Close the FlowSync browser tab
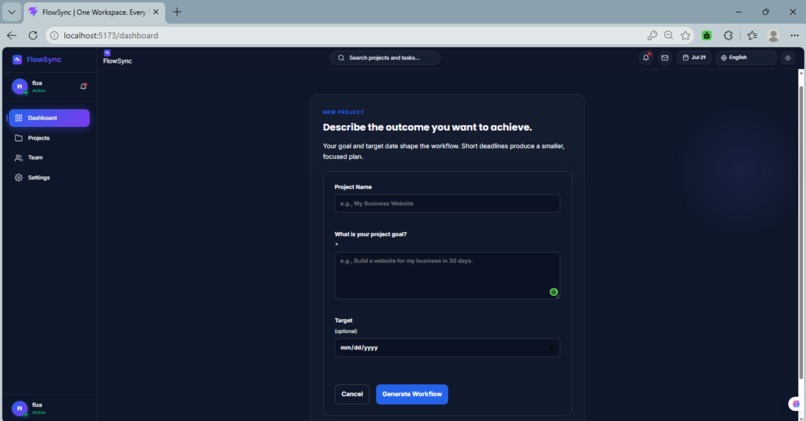The image size is (806, 421). 156,12
